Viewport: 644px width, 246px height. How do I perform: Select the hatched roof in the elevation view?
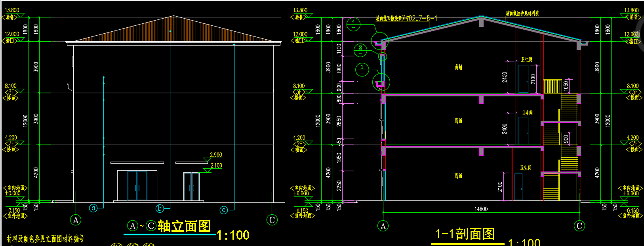(173, 32)
